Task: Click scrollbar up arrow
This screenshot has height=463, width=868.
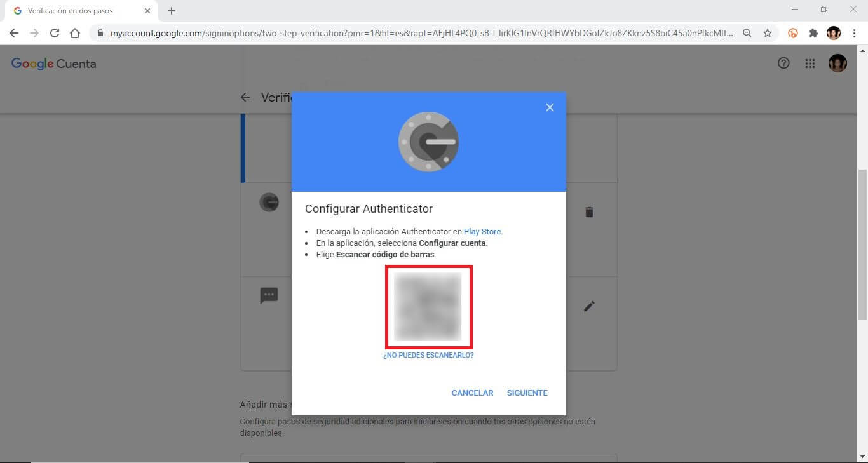Action: pyautogui.click(x=862, y=50)
